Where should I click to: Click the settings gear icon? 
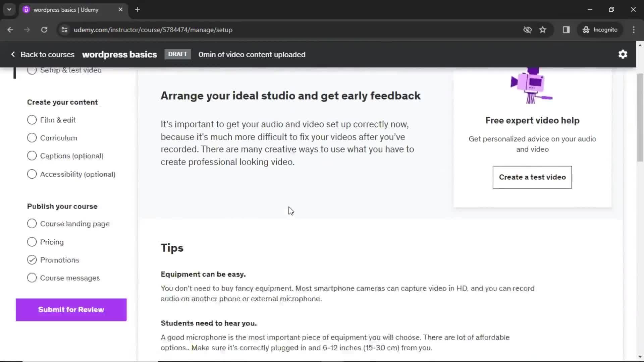tap(623, 54)
